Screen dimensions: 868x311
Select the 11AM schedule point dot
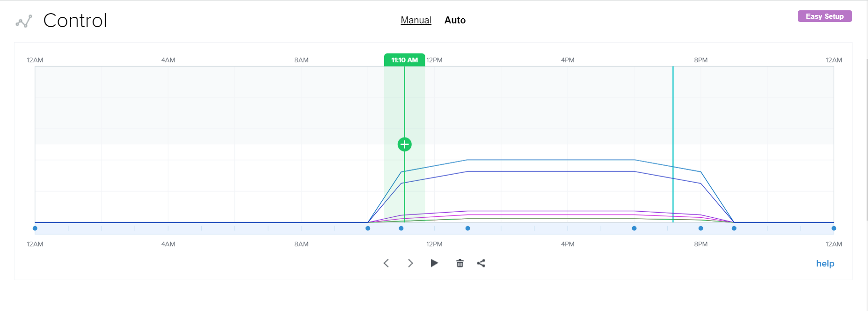click(401, 229)
